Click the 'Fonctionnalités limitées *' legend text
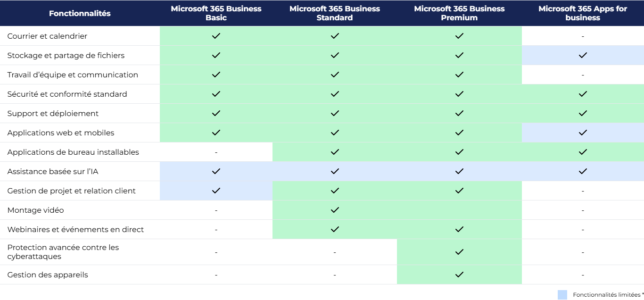Viewport: 644px width, 300px height. [608, 295]
